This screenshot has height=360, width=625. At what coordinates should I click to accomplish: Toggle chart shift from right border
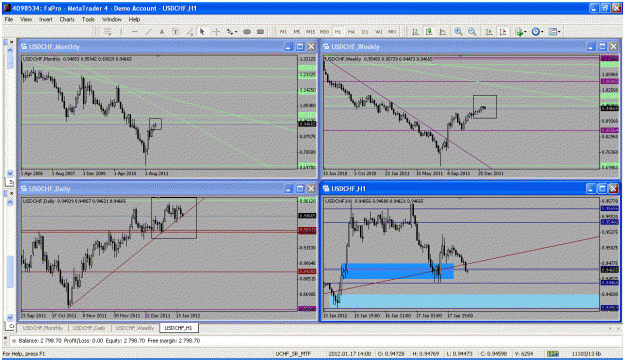click(503, 32)
